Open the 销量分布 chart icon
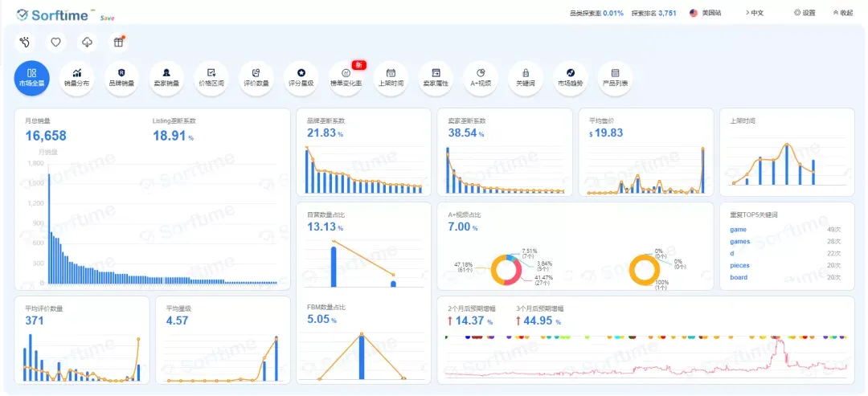Screen dimensions: 868x396 click(x=76, y=78)
